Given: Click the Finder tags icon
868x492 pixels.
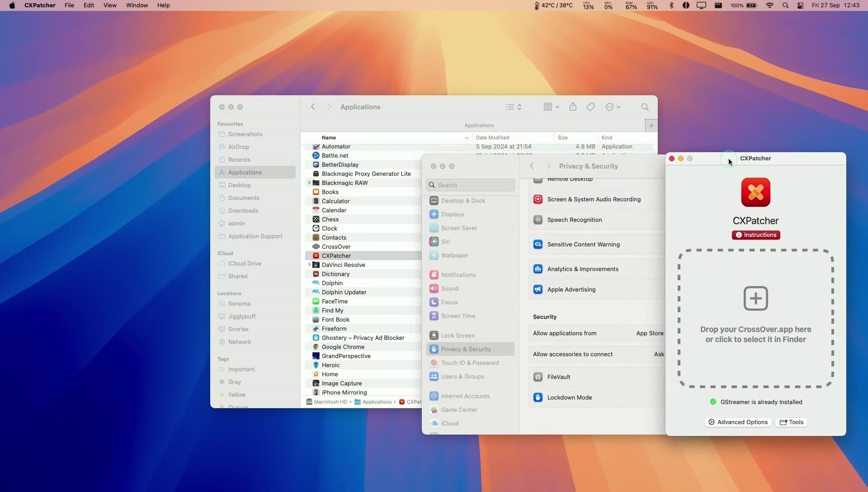Looking at the screenshot, I should pyautogui.click(x=590, y=107).
